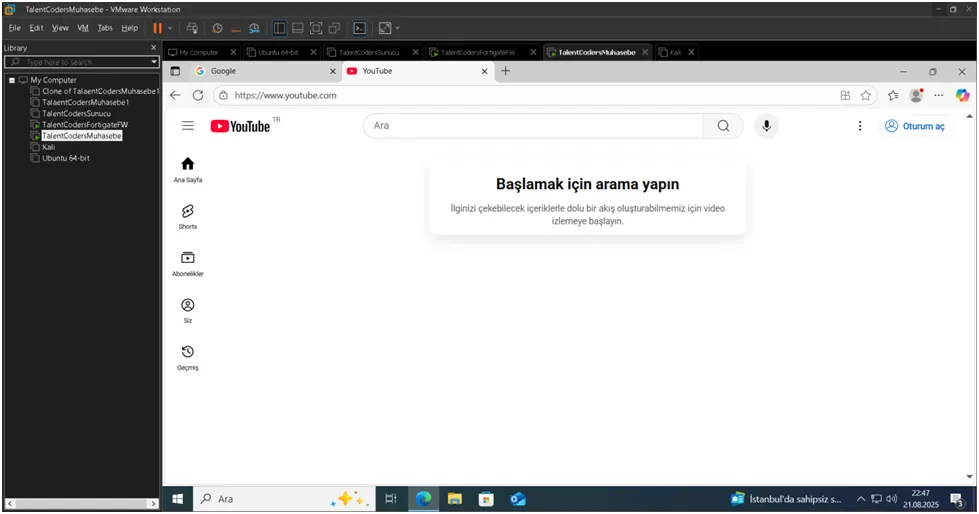
Task: Open File Explorer from the VM taskbar
Action: tap(455, 499)
